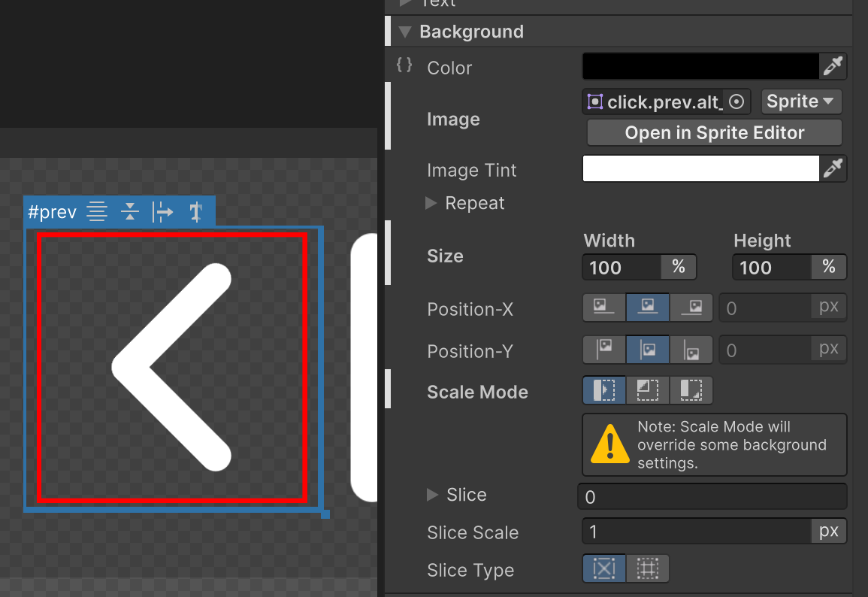Click the Image Tint eyedropper icon
The width and height of the screenshot is (868, 597).
(833, 168)
